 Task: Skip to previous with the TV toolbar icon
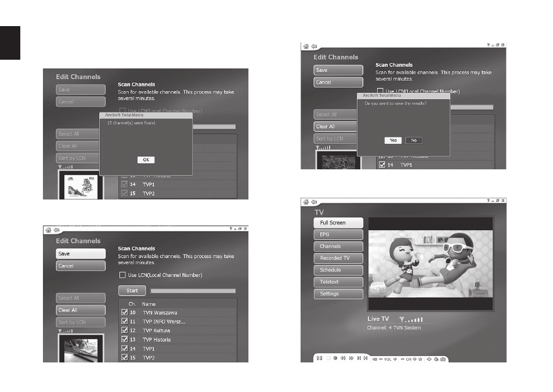(x=359, y=358)
